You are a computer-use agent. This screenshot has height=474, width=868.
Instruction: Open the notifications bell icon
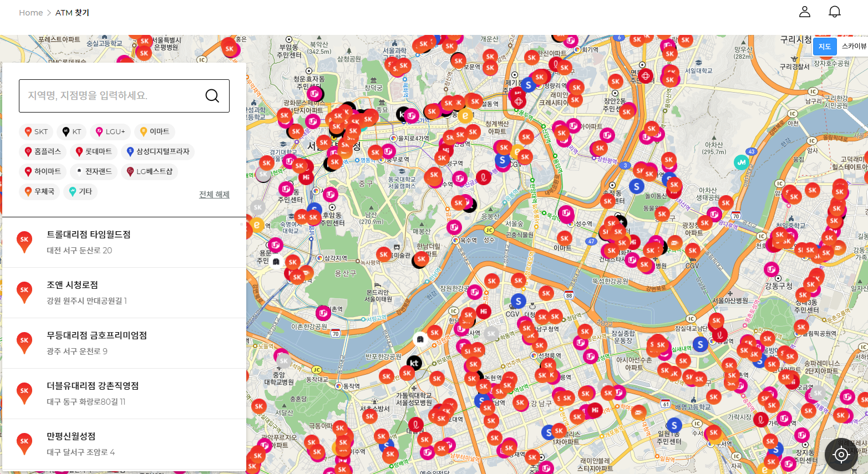pos(835,12)
